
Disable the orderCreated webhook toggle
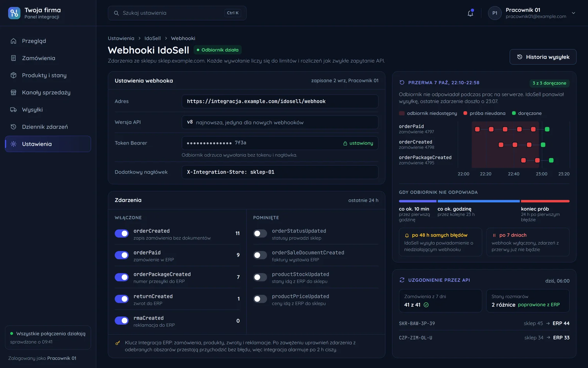[x=122, y=234]
